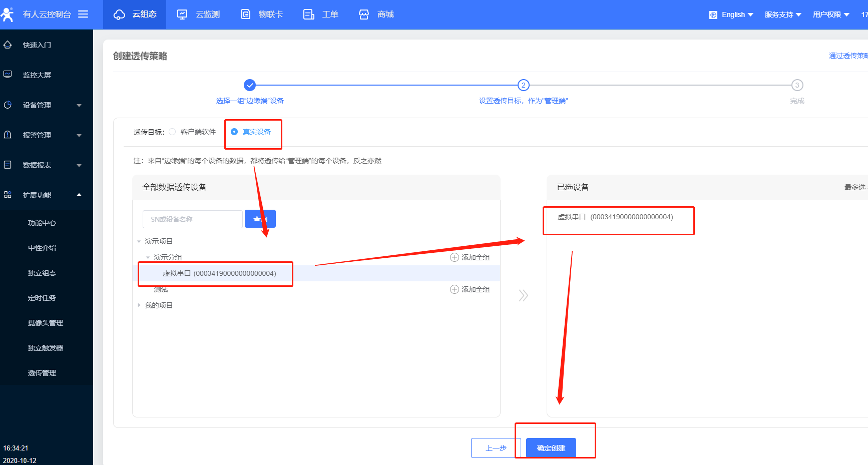The height and width of the screenshot is (465, 868).
Task: Select the 真实设备 radio option
Action: [234, 132]
